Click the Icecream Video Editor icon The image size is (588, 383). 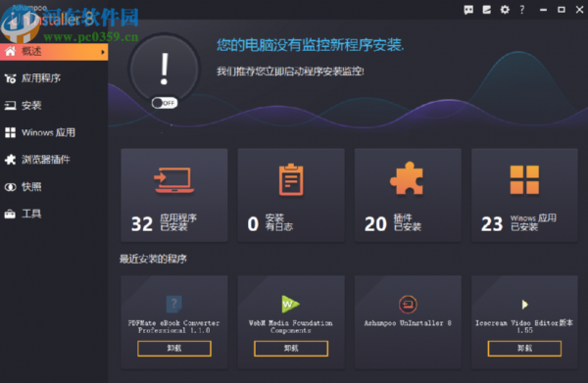tap(524, 305)
